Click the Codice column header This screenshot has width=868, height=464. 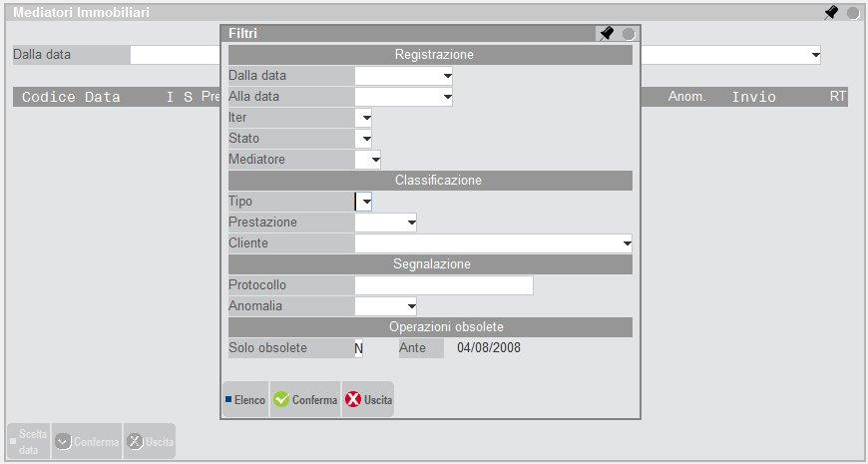click(49, 98)
